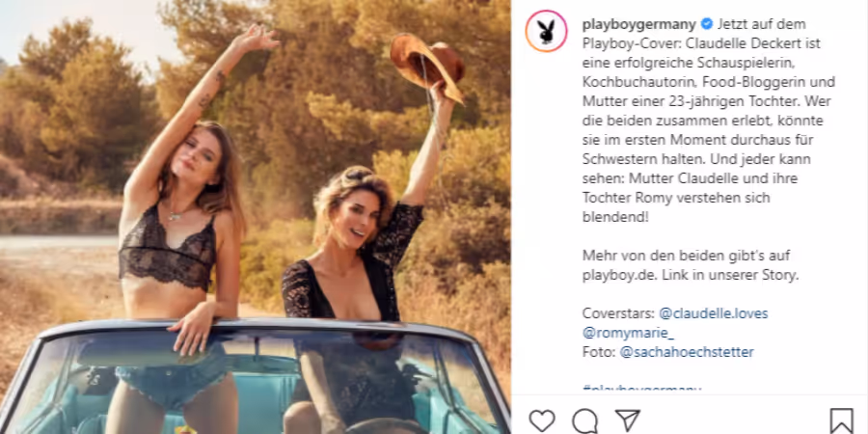868x434 pixels.
Task: Click the blue verified badge
Action: (706, 24)
